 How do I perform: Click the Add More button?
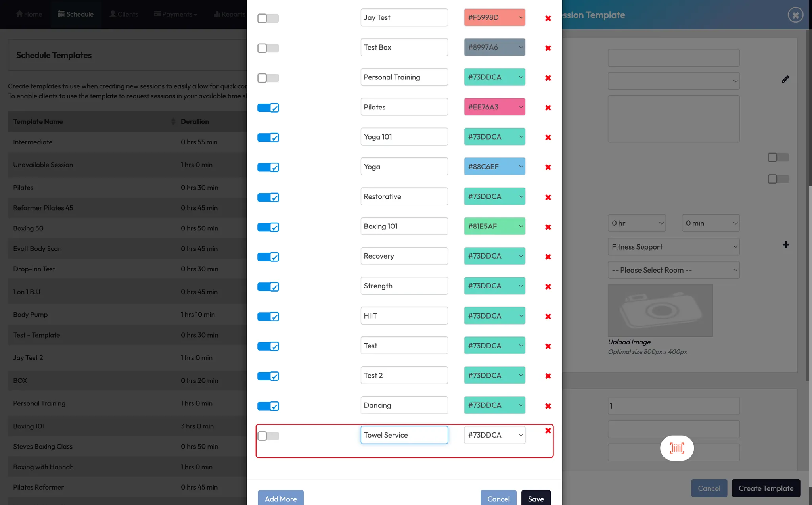coord(280,498)
